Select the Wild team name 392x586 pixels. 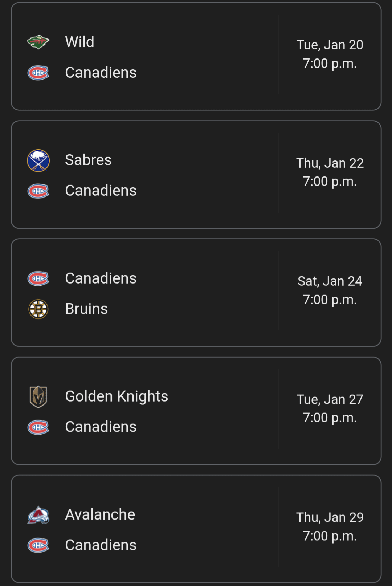point(79,42)
